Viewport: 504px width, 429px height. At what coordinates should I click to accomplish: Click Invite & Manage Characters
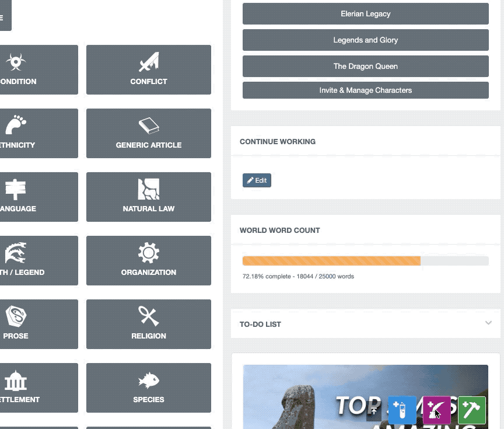coord(366,90)
